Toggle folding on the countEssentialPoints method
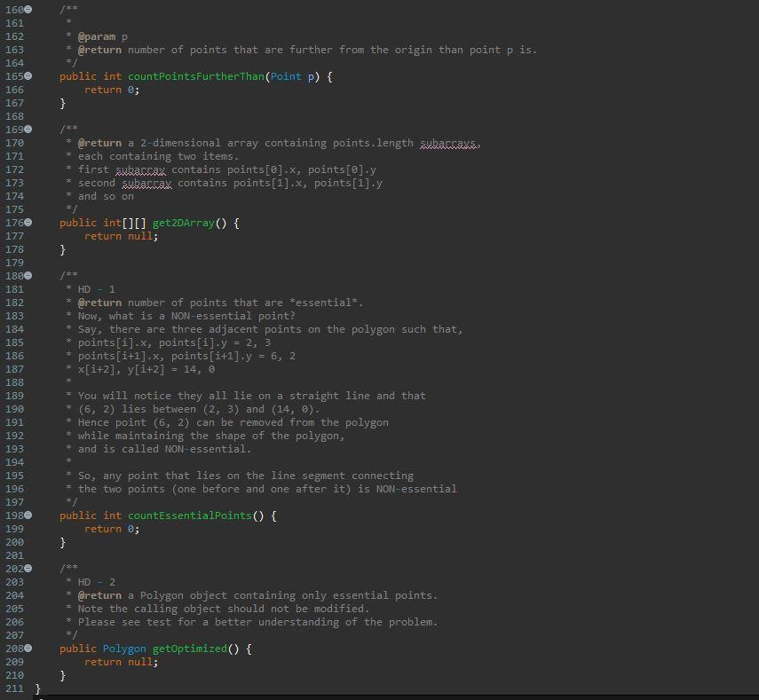This screenshot has width=759, height=700. (28, 515)
